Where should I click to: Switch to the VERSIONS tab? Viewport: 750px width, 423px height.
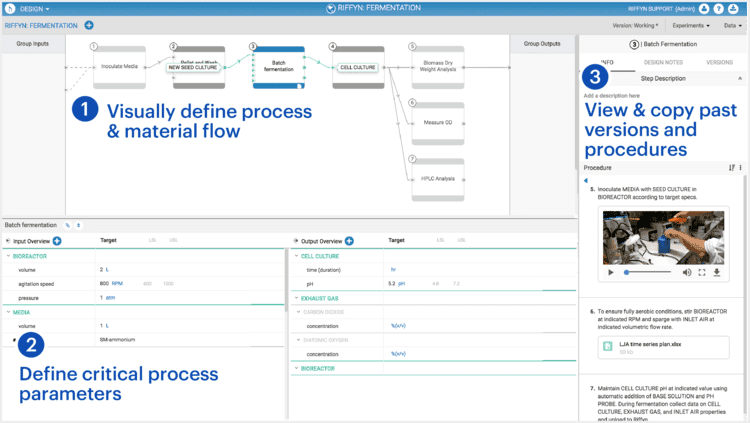(719, 62)
